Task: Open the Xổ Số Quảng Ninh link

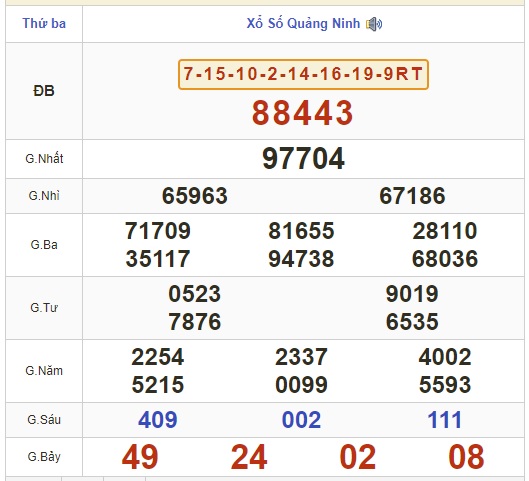Action: pyautogui.click(x=303, y=24)
